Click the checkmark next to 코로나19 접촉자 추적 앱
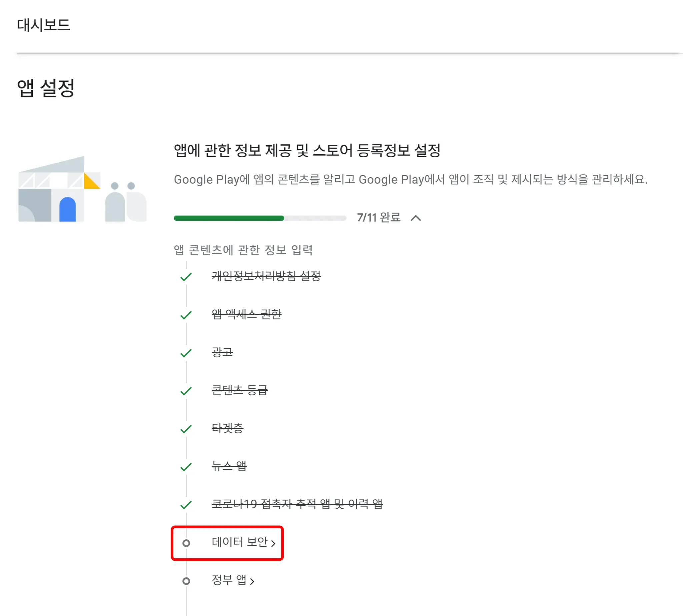Viewport: 683px width, 616px height. [186, 505]
